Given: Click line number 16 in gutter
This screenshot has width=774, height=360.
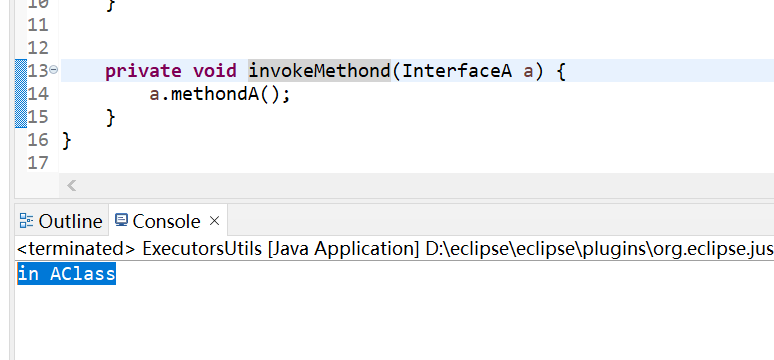Looking at the screenshot, I should (38, 140).
